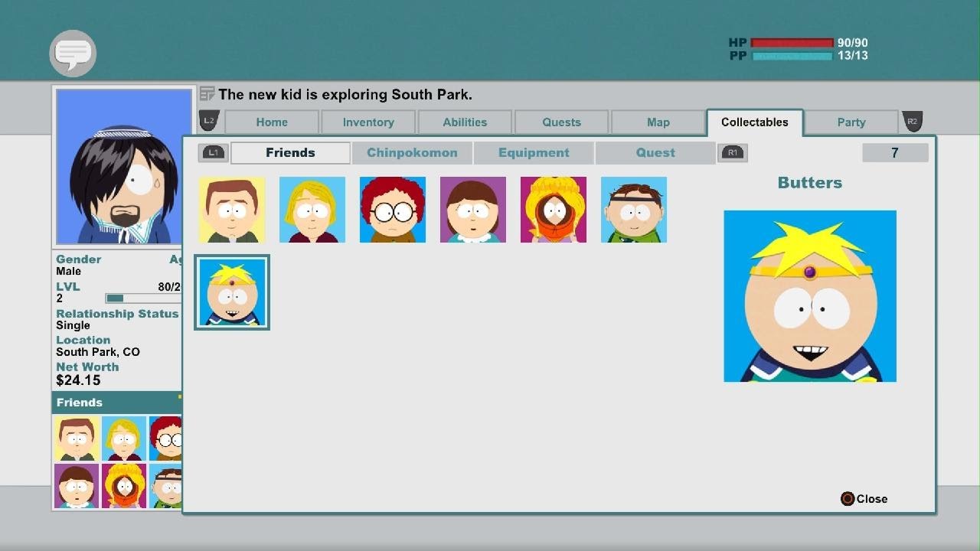Click the Butters name heading
This screenshot has width=980, height=551.
tap(810, 183)
